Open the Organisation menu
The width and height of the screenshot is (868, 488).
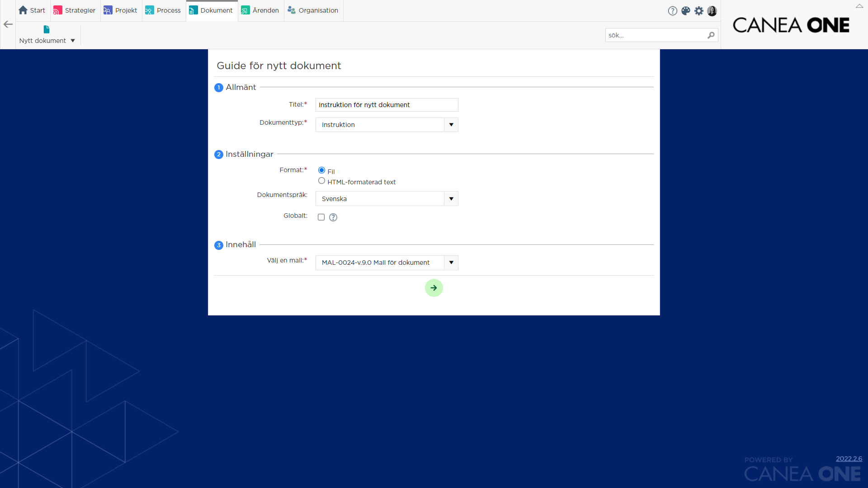tap(318, 10)
